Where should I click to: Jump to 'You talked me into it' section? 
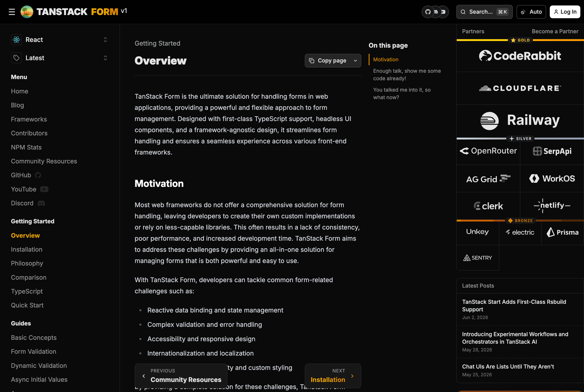[402, 93]
